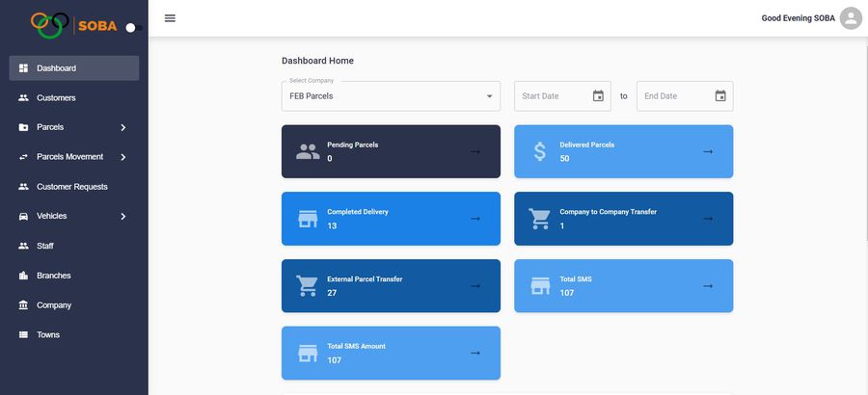
Task: Click the Good Evening SOBA greeting
Action: pos(799,18)
